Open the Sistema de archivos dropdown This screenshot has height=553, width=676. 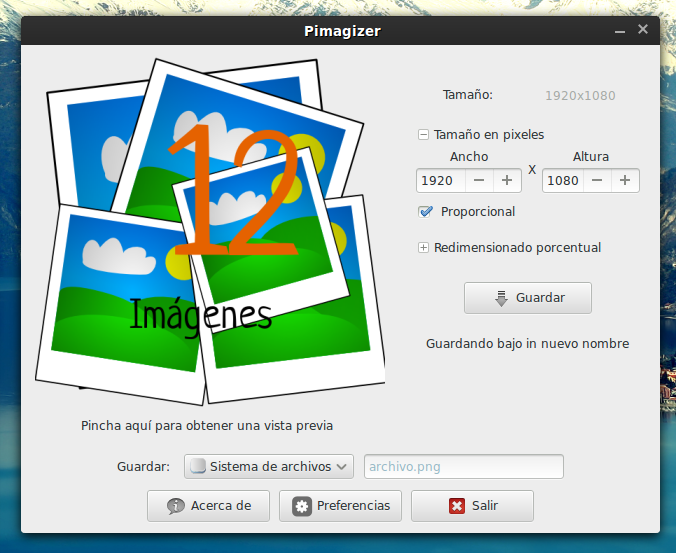click(270, 467)
